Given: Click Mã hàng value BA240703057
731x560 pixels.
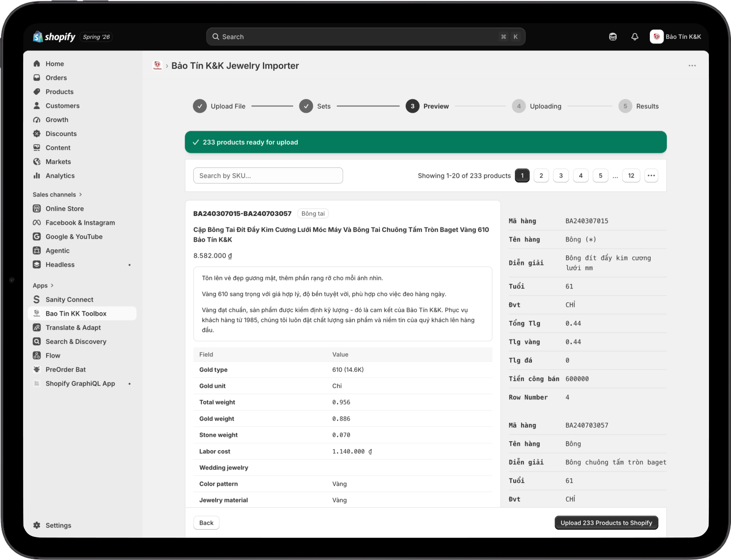Looking at the screenshot, I should click(587, 425).
